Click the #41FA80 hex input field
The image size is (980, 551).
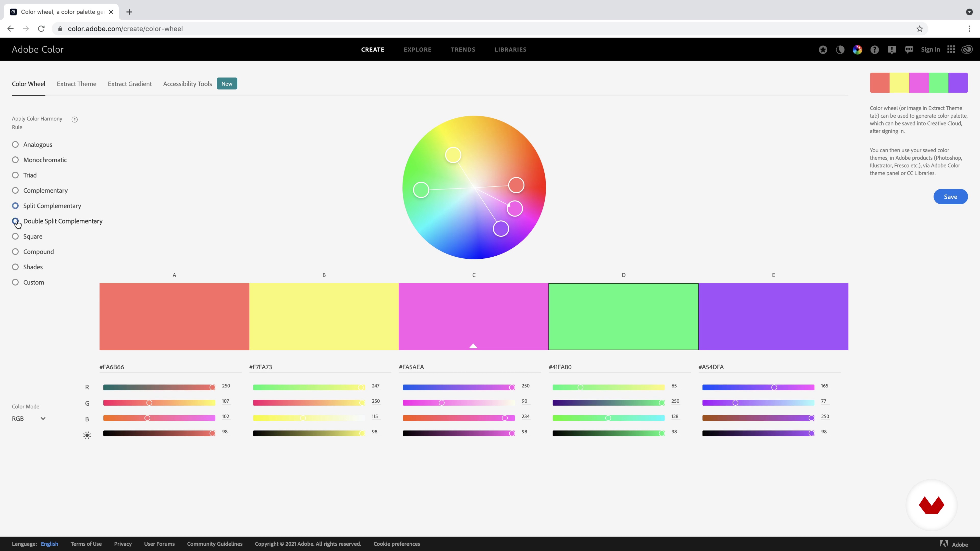coord(620,367)
